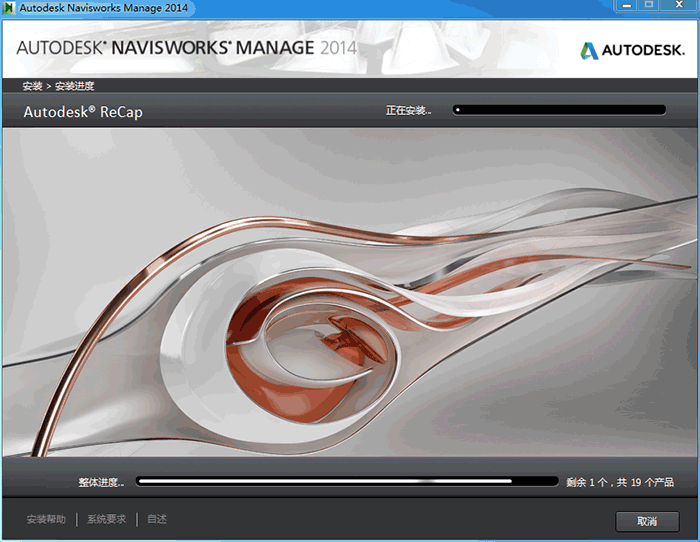Screen dimensions: 700x542
Task: Click the AUTODESK logo in the header
Action: (x=631, y=50)
